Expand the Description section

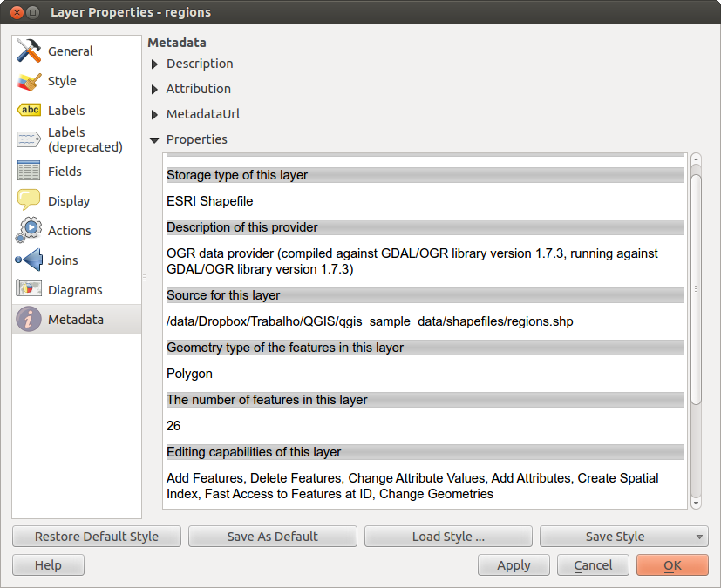click(155, 64)
